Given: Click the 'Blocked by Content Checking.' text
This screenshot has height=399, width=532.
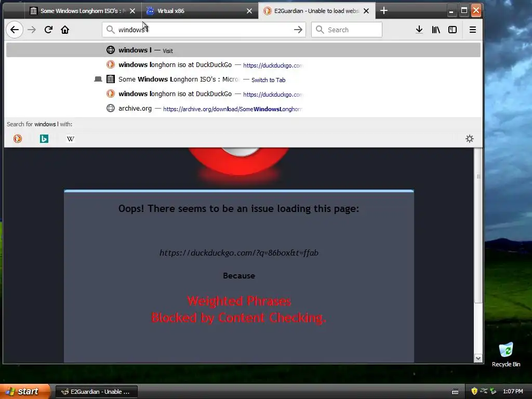Looking at the screenshot, I should click(x=238, y=318).
